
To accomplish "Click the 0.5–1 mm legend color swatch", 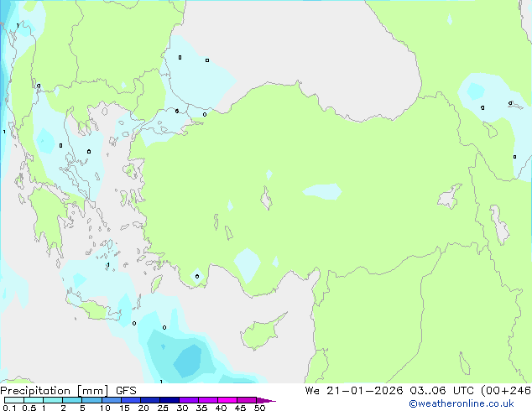I will 34,400.
